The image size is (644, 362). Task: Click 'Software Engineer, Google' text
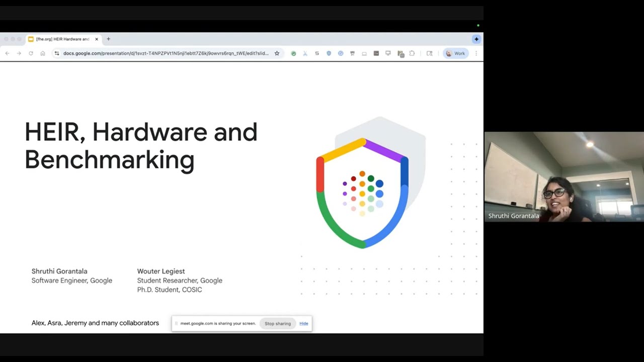72,281
